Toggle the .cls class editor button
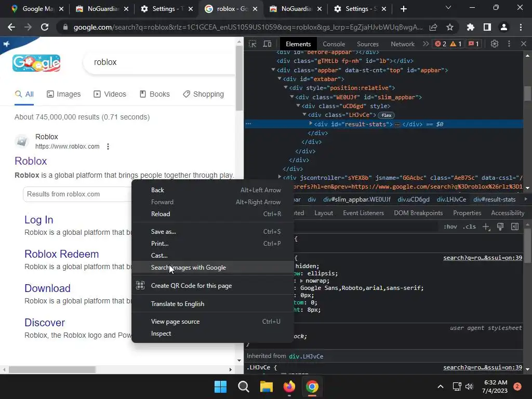532x399 pixels. coord(469,227)
